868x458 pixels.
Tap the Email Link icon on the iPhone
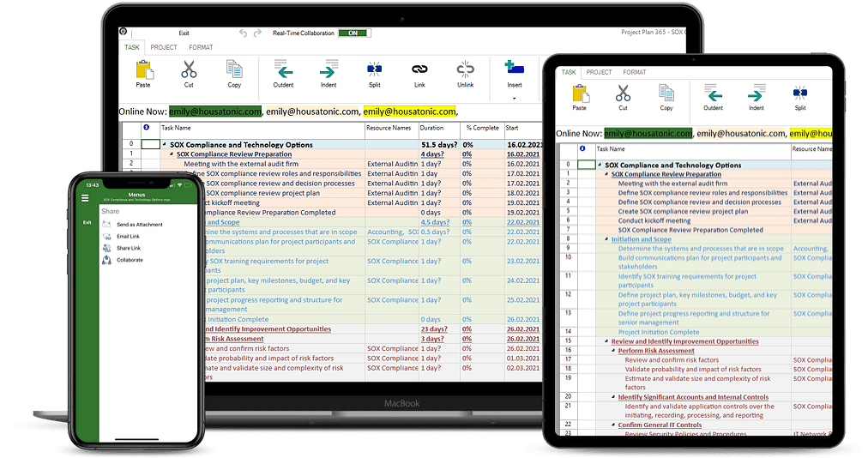107,237
